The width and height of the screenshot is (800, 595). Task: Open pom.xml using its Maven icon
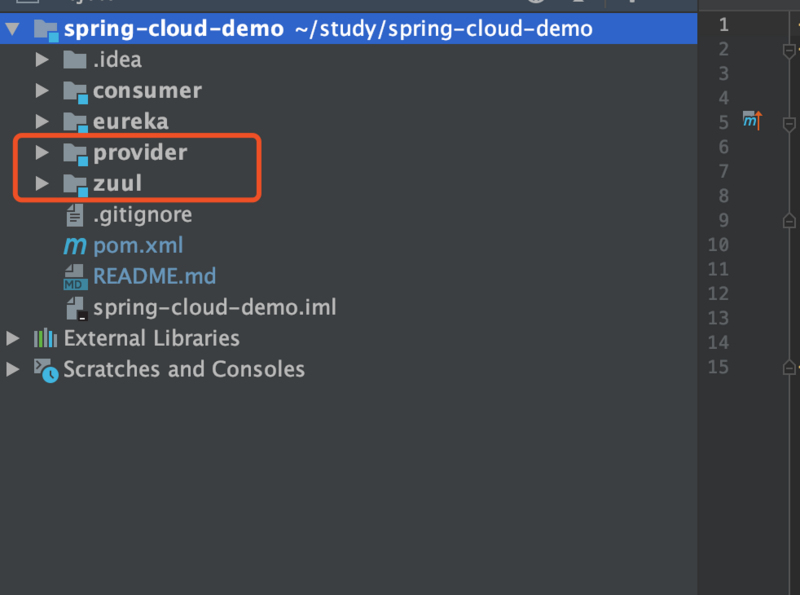pyautogui.click(x=75, y=245)
